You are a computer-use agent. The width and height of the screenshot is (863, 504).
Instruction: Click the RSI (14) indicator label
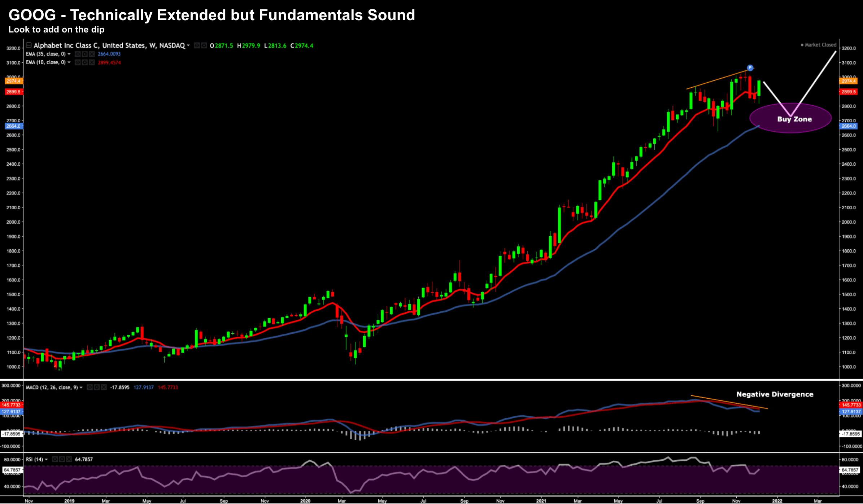[34, 459]
